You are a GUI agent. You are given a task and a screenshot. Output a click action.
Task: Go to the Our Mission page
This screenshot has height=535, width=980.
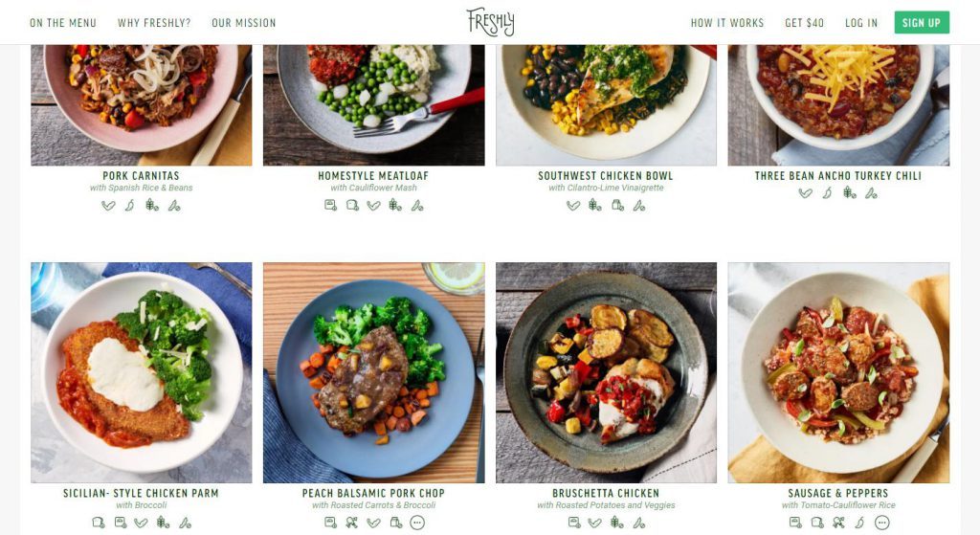244,23
